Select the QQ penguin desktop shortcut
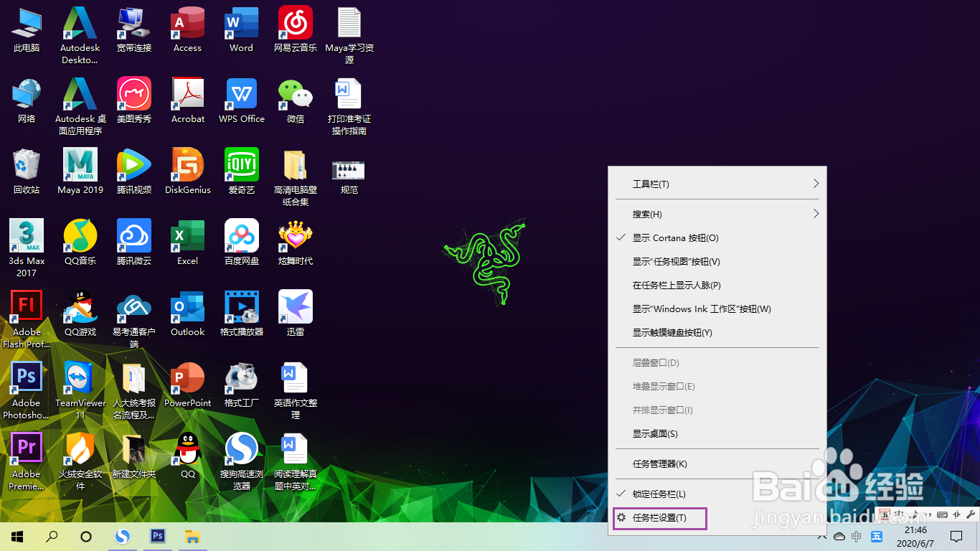Screen dimensions: 980x551 [x=188, y=456]
